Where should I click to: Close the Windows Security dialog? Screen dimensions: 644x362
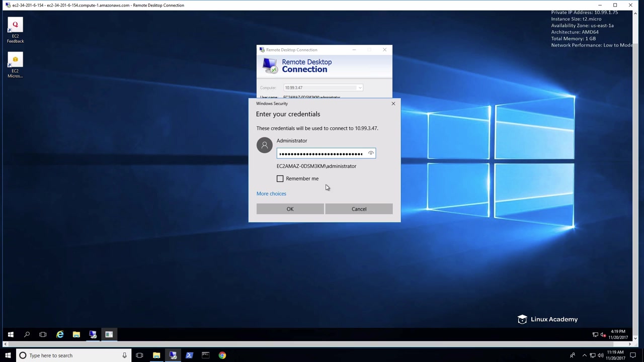(393, 104)
